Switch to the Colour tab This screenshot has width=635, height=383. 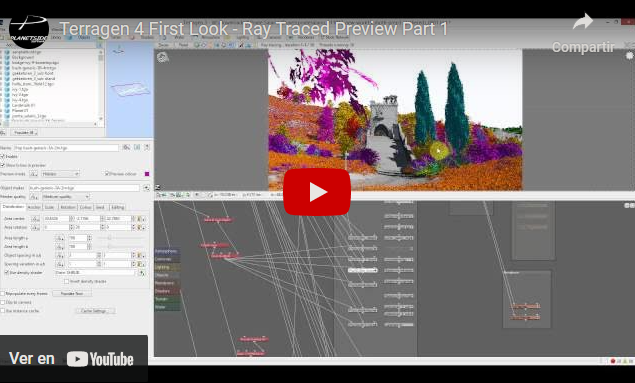pyautogui.click(x=86, y=207)
